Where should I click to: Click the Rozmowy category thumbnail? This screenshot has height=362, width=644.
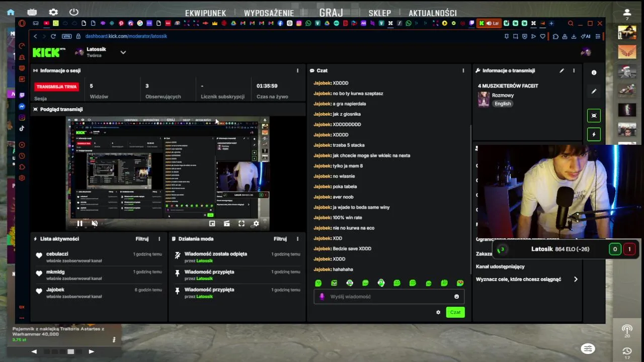pyautogui.click(x=484, y=99)
